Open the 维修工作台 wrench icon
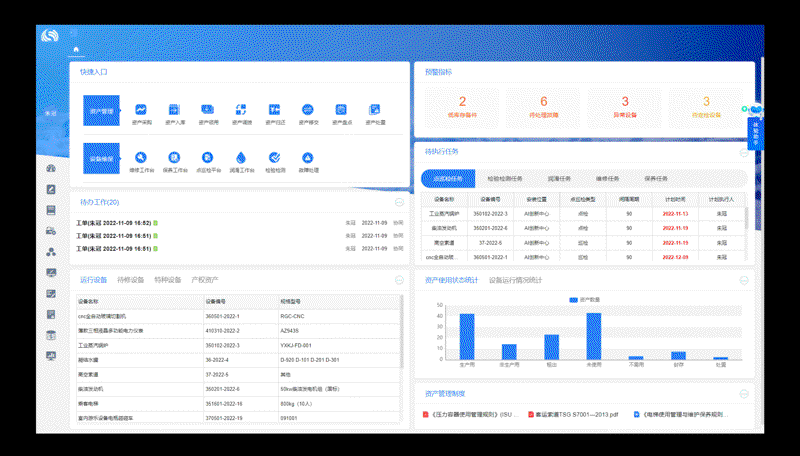 141,158
